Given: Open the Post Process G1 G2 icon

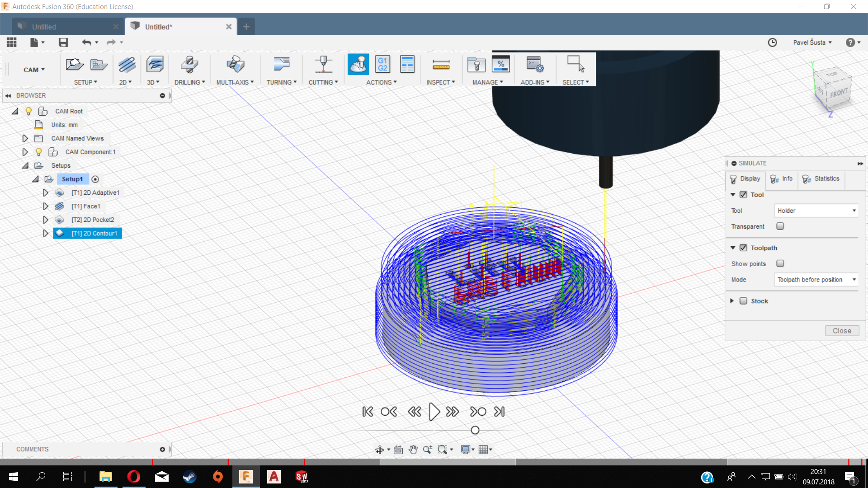Looking at the screenshot, I should coord(382,65).
